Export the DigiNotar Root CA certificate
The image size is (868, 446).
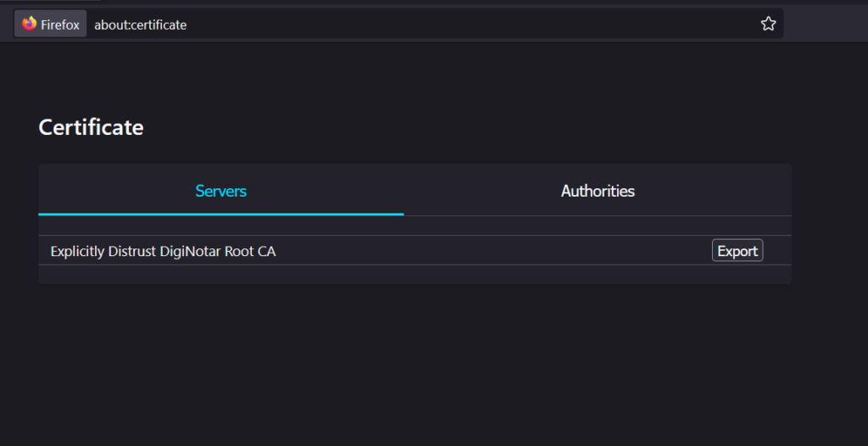(737, 251)
